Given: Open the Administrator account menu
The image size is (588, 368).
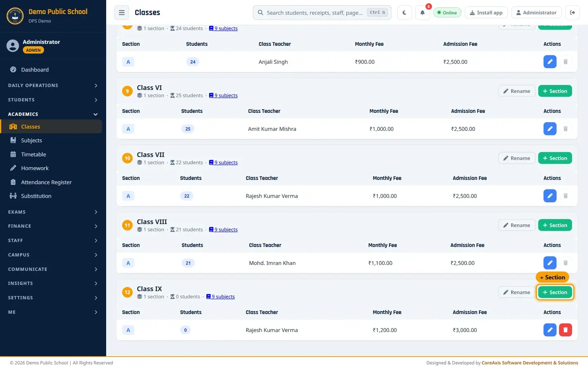Looking at the screenshot, I should coord(537,13).
